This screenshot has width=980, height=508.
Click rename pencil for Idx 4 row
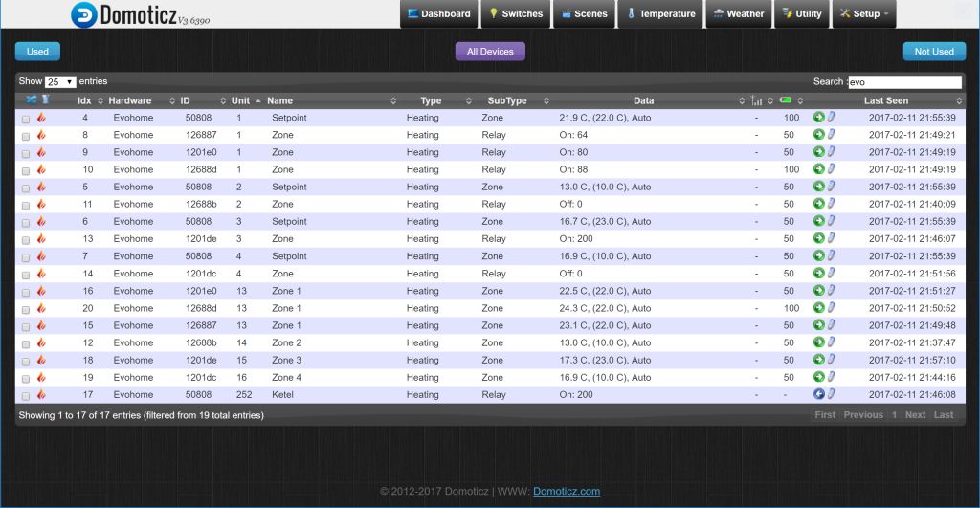(x=832, y=117)
